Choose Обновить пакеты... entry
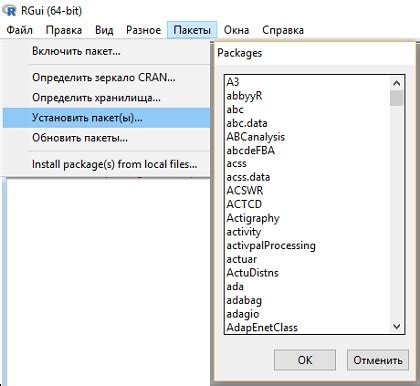The image size is (420, 386). (107, 138)
